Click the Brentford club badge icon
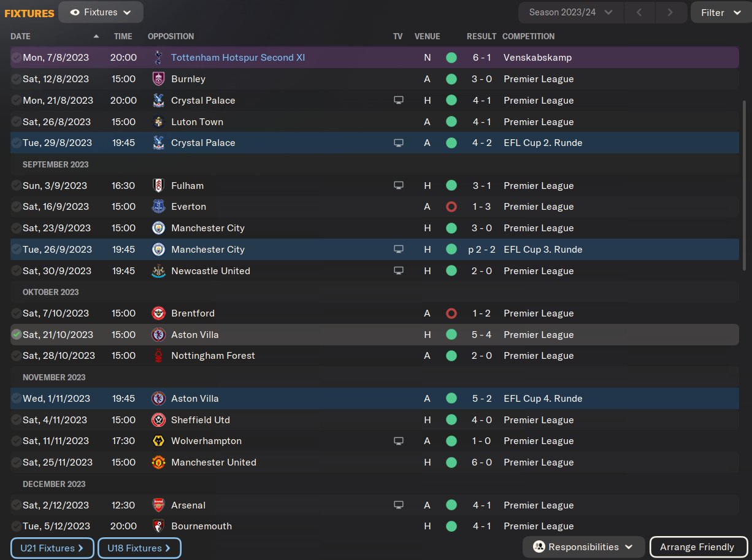Viewport: 752px width, 560px height. click(x=158, y=313)
